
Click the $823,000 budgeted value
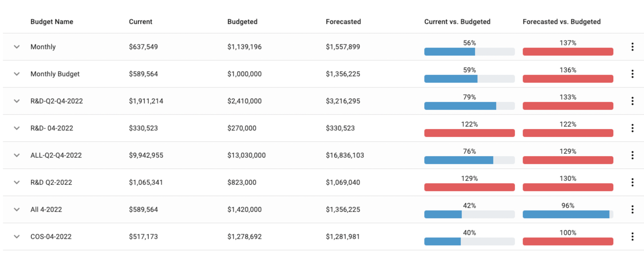(242, 182)
